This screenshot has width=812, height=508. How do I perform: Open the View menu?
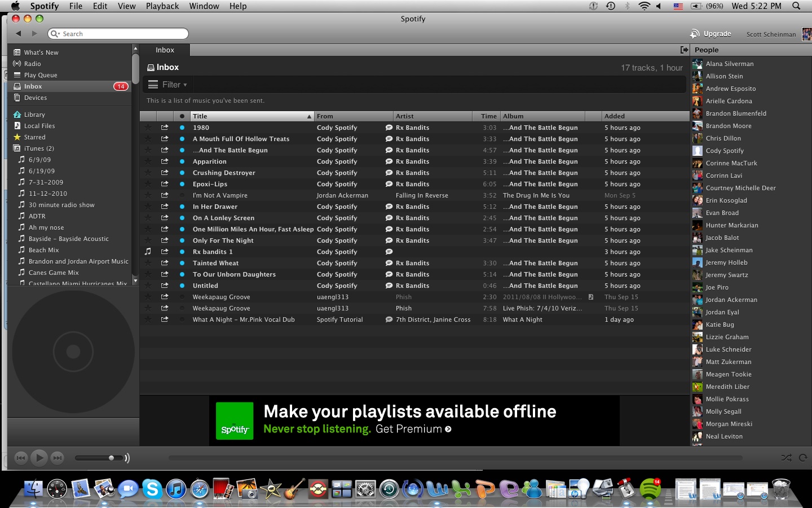pyautogui.click(x=126, y=6)
